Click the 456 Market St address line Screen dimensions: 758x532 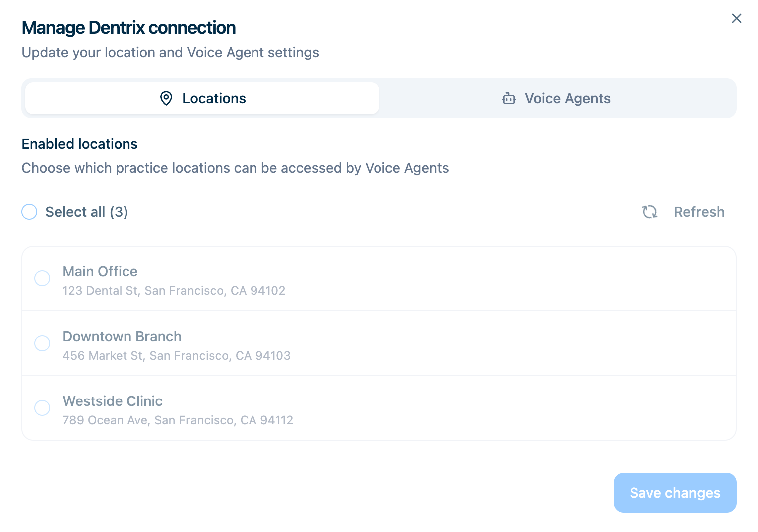[x=176, y=356]
